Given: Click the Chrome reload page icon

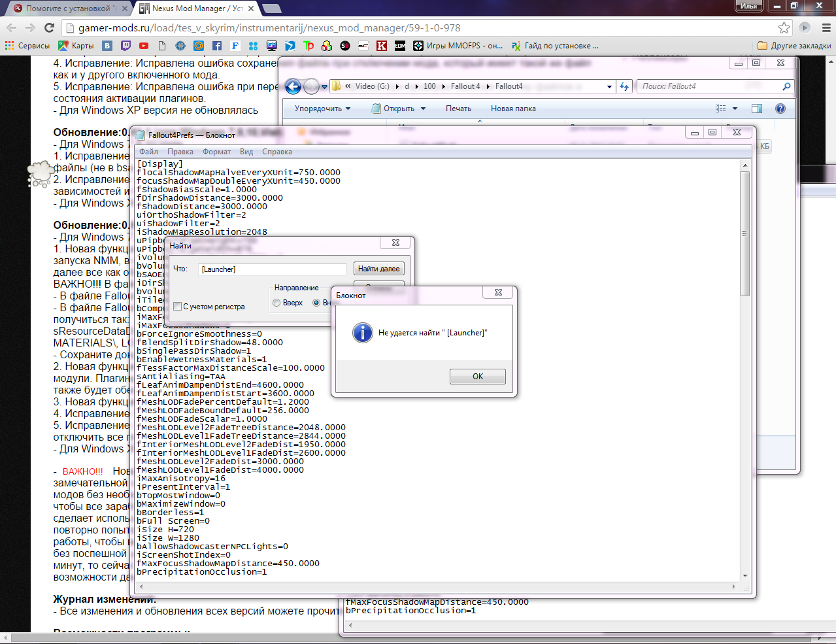Looking at the screenshot, I should tap(49, 27).
